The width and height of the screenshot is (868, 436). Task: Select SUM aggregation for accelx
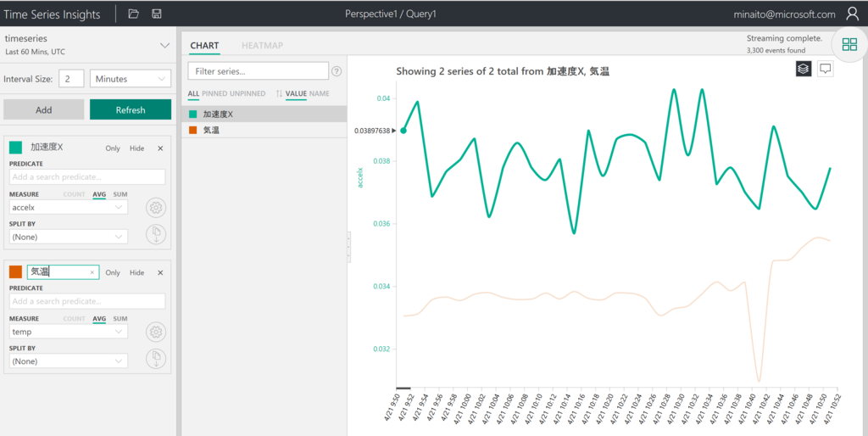(x=120, y=194)
